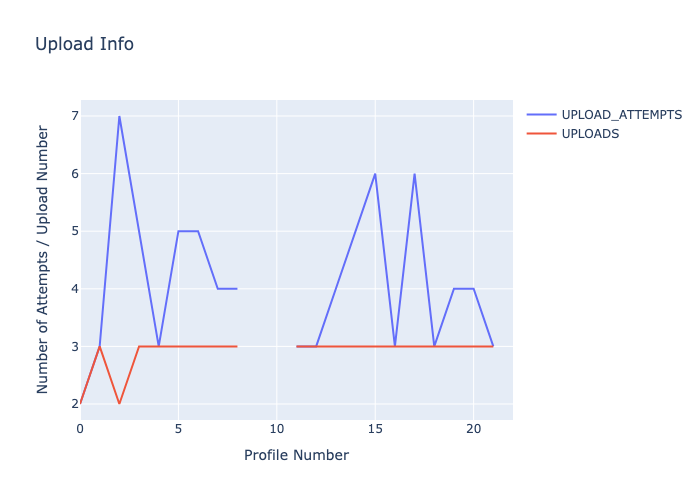Toggle UPLOADS trace in the legend
Image resolution: width=700 pixels, height=500 pixels.
590,134
